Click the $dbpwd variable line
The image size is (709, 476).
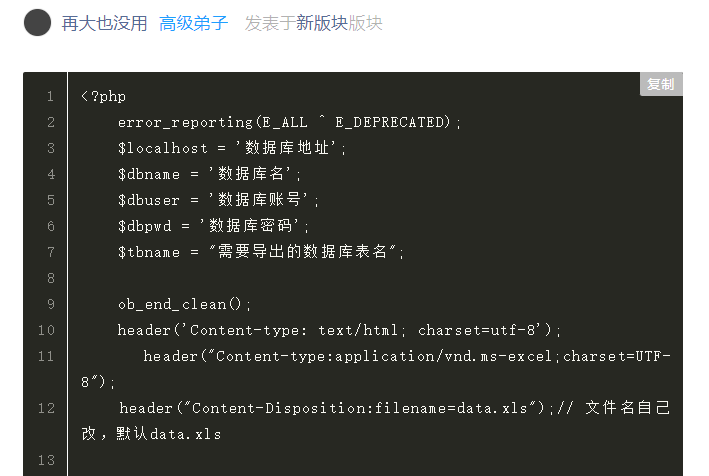(213, 226)
